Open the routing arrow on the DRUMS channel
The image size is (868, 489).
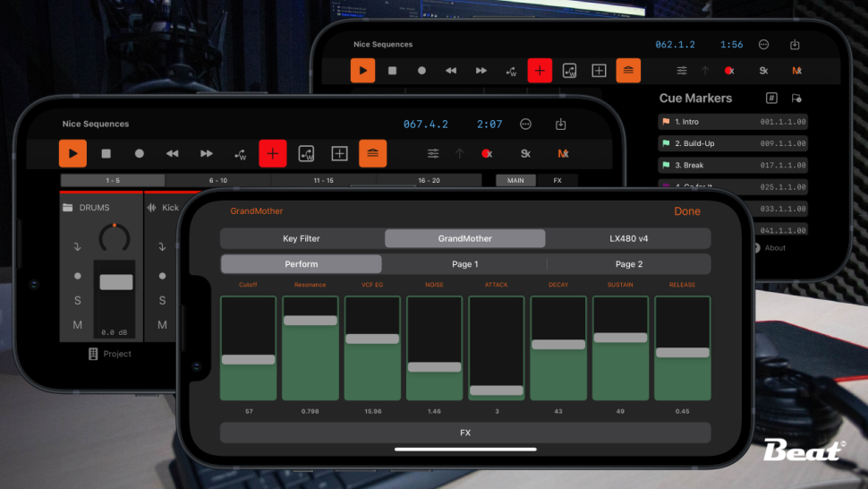click(x=78, y=246)
